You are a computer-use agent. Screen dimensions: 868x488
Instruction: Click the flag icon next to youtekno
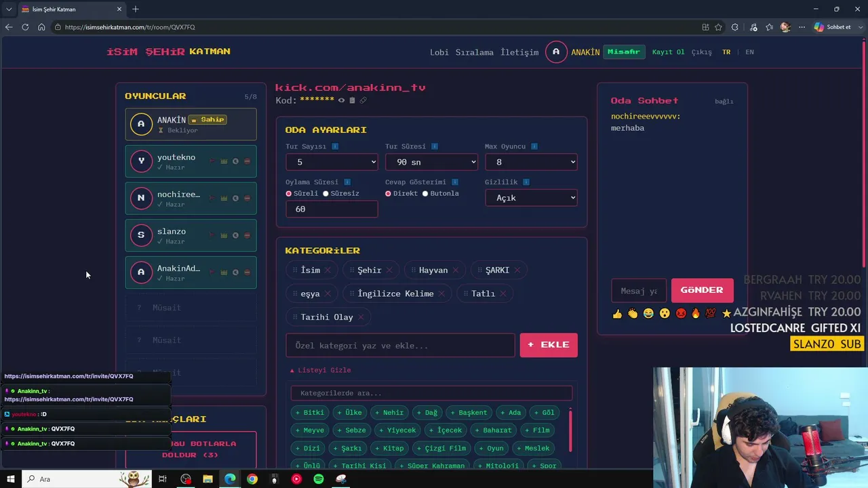click(212, 161)
